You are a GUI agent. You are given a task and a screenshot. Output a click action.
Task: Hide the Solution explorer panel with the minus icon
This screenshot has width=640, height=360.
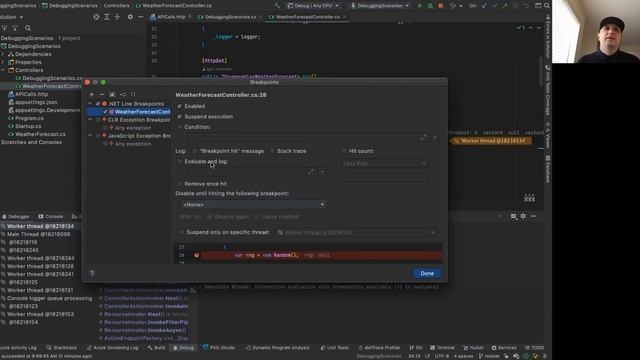[x=141, y=17]
